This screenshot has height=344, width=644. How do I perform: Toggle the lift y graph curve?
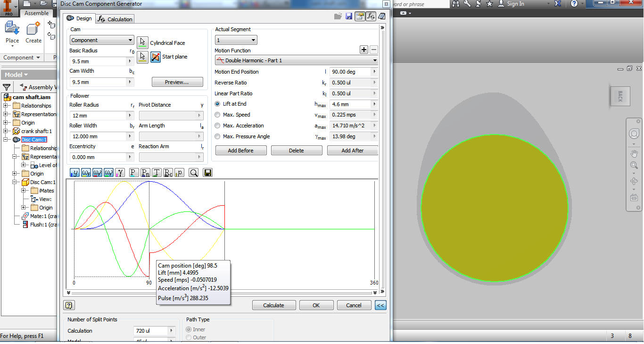75,173
